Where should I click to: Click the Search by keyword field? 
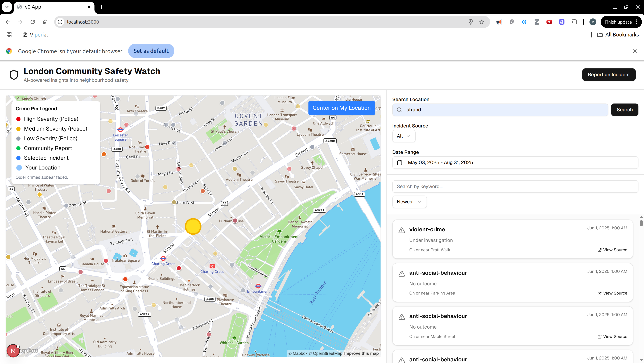515,187
